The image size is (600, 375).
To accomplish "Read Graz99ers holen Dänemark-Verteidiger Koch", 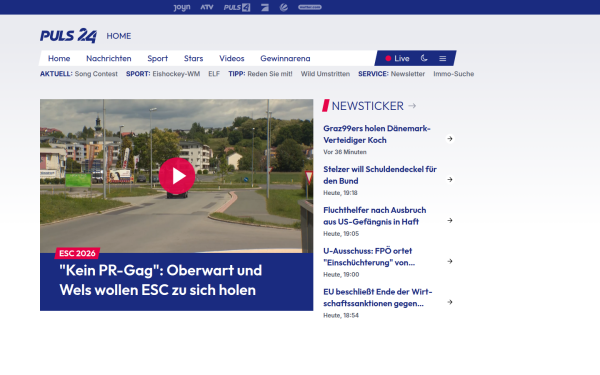I will (x=377, y=134).
